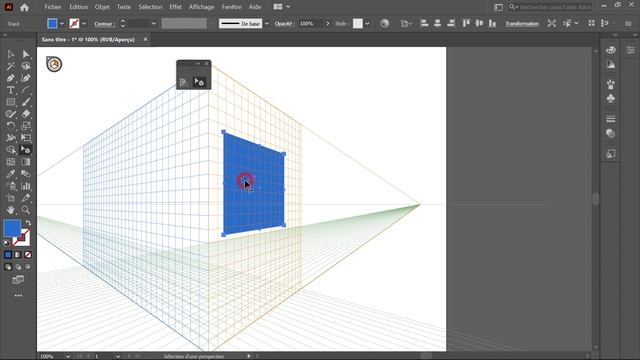
Task: Choose the Shape Builder tool
Action: click(x=11, y=150)
